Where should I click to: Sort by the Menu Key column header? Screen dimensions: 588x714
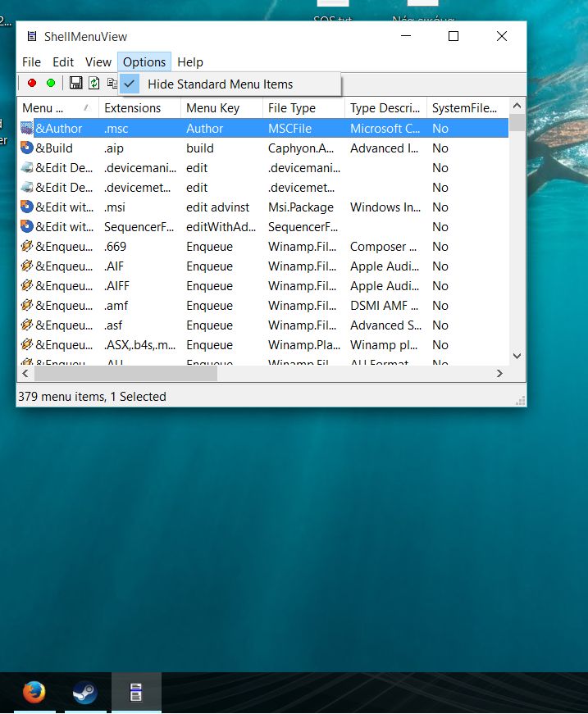click(x=221, y=108)
